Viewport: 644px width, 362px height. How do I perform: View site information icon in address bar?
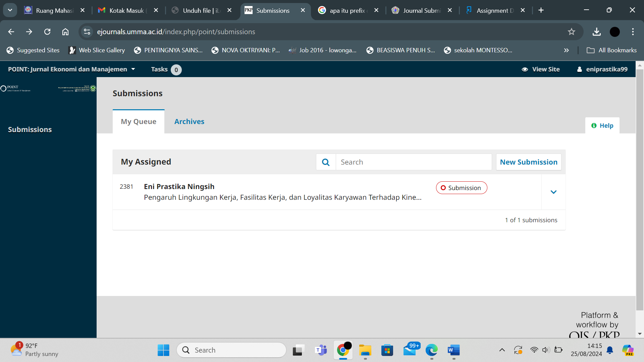[x=87, y=32]
